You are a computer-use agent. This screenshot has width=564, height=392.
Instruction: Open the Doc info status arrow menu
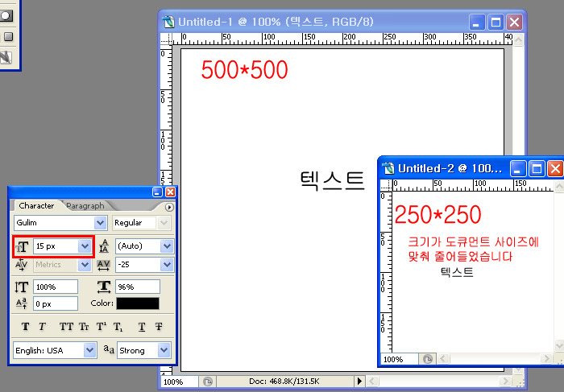[x=359, y=382]
